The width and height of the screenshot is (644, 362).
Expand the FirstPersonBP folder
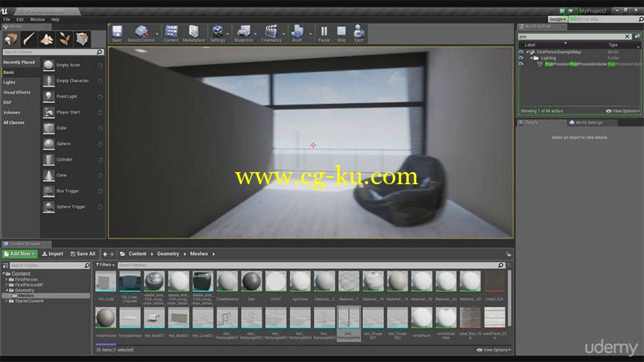pyautogui.click(x=6, y=285)
